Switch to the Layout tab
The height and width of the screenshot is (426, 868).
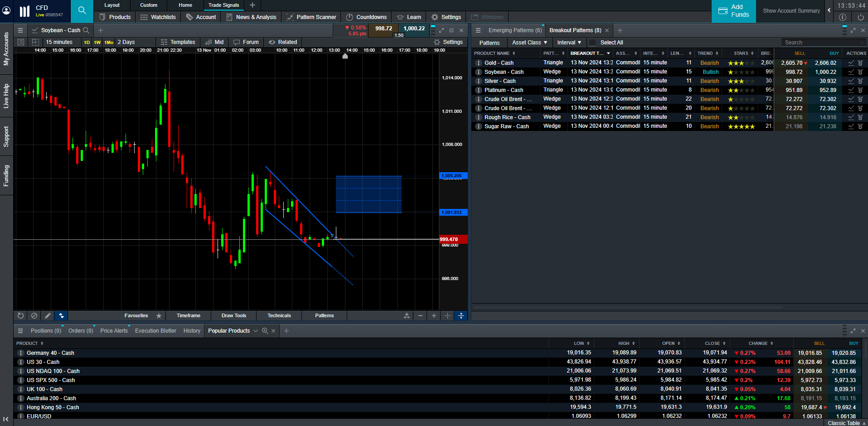(x=112, y=5)
